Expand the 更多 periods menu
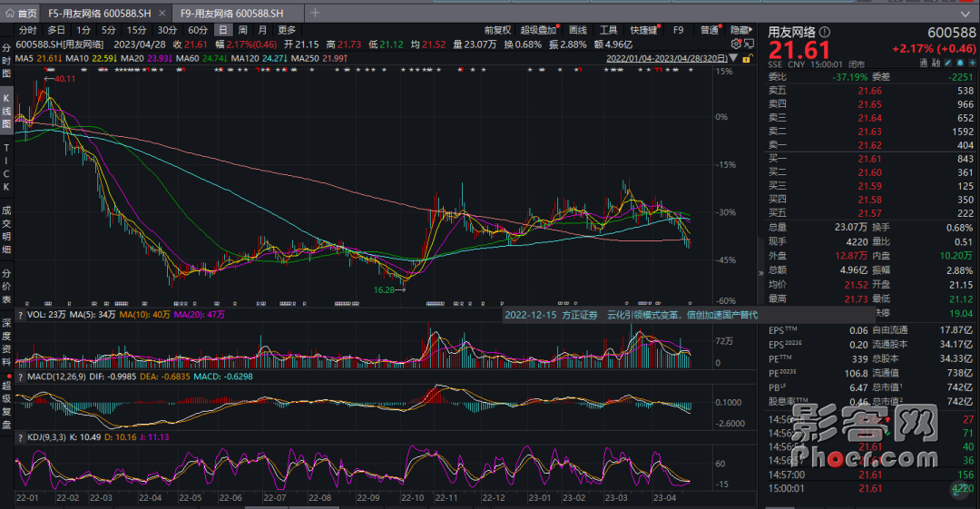This screenshot has height=509, width=980. 287,30
